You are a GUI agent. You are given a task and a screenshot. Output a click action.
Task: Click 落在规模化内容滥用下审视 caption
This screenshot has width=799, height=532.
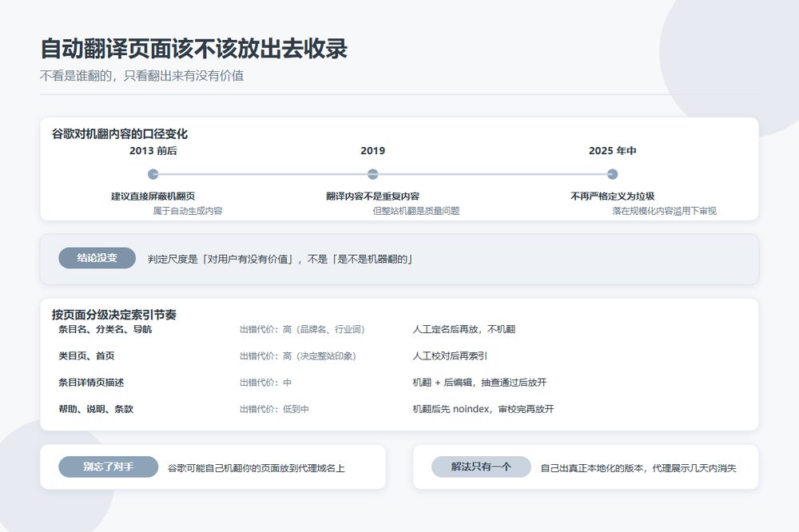(x=664, y=211)
